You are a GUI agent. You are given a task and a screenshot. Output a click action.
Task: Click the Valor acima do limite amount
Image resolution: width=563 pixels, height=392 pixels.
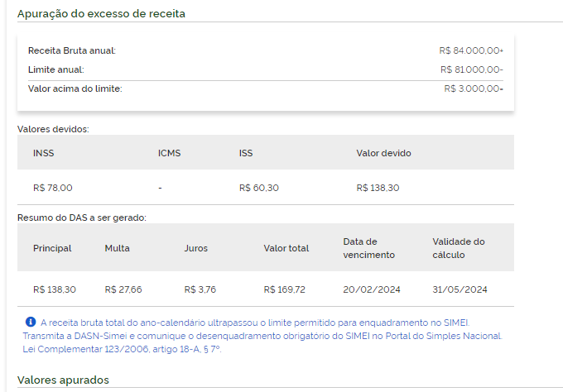[474, 88]
